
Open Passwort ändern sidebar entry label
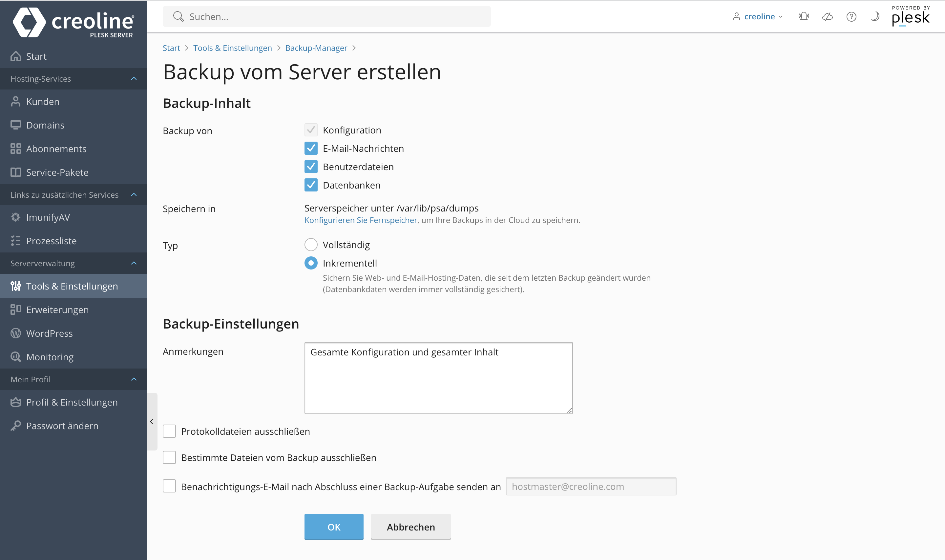coord(62,426)
